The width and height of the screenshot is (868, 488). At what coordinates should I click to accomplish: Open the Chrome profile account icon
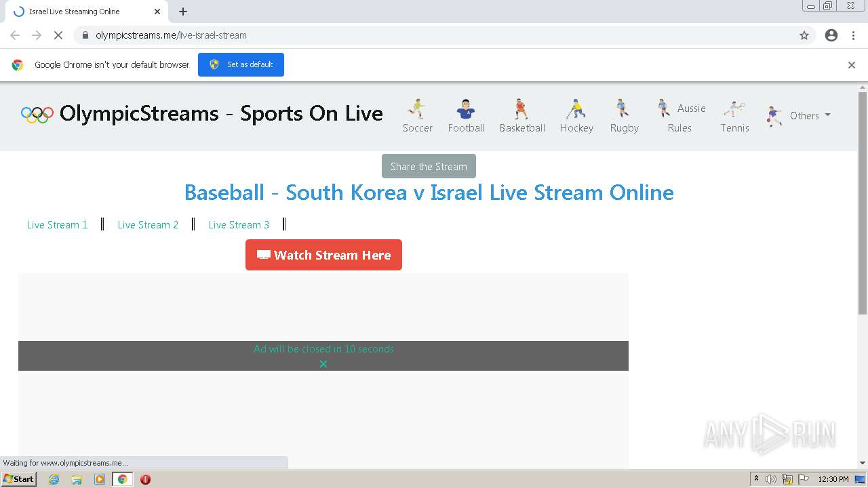pyautogui.click(x=831, y=35)
